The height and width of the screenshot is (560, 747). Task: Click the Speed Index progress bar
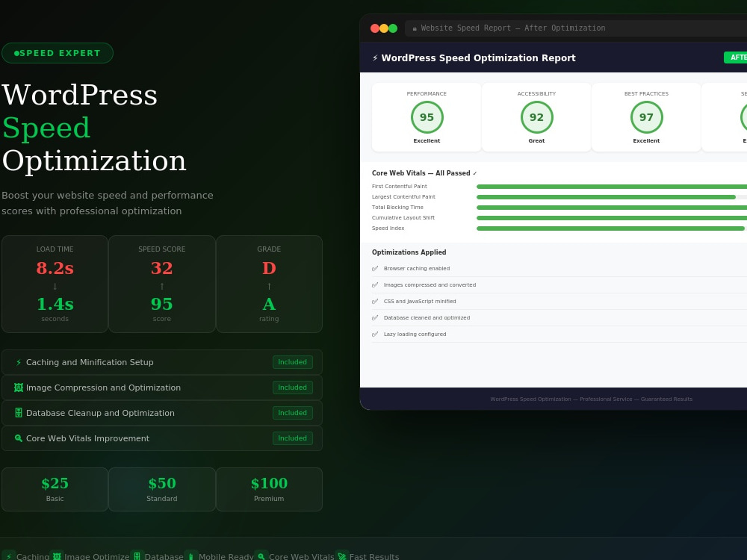click(x=612, y=228)
